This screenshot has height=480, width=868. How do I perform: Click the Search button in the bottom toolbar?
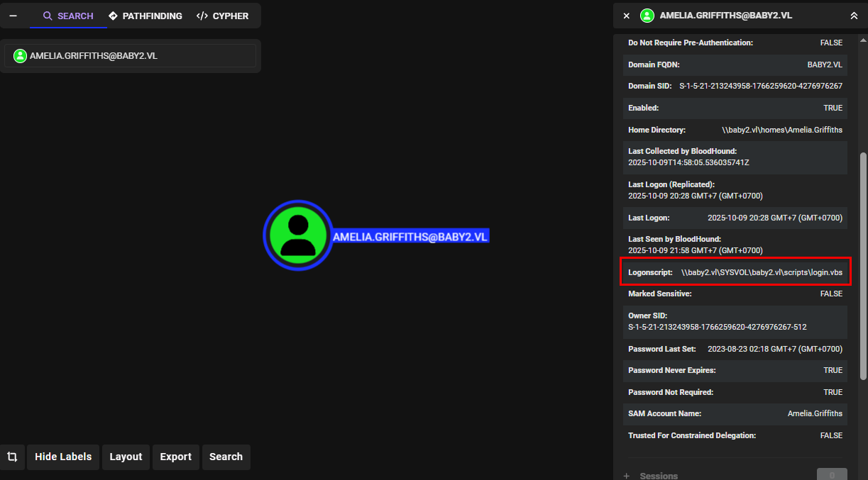[x=226, y=457]
